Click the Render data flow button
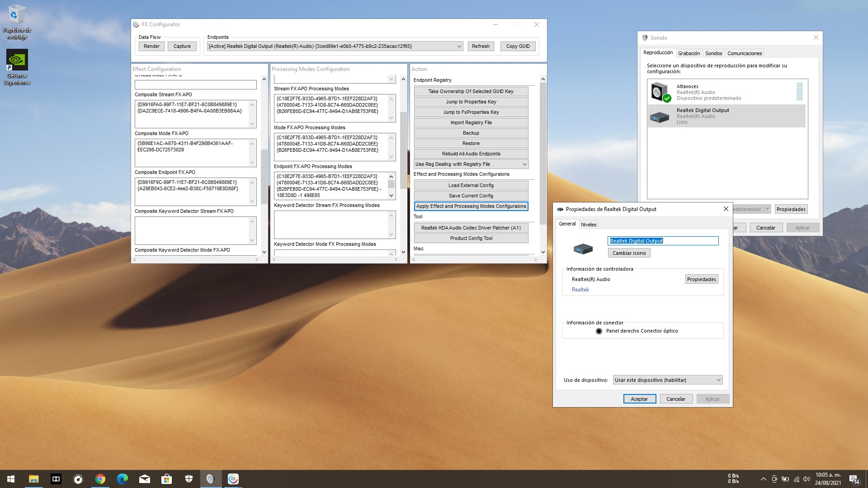 pyautogui.click(x=151, y=46)
